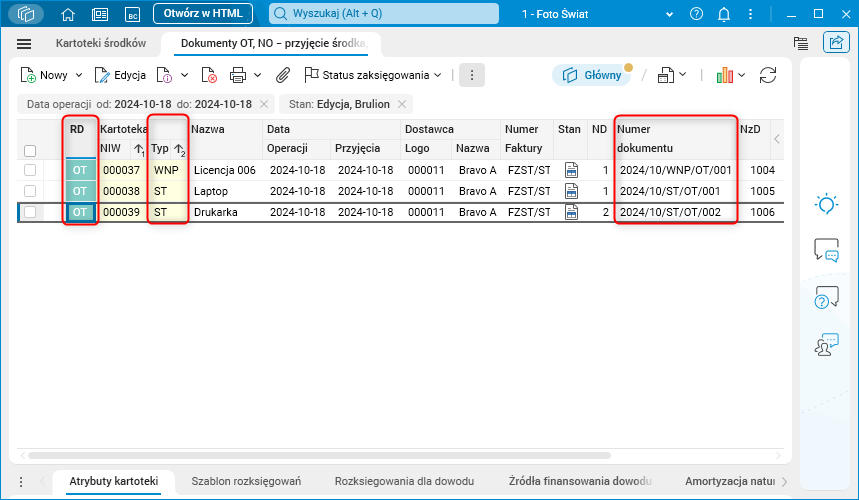Open the title bar vertical dots menu
This screenshot has height=500, width=859.
751,14
